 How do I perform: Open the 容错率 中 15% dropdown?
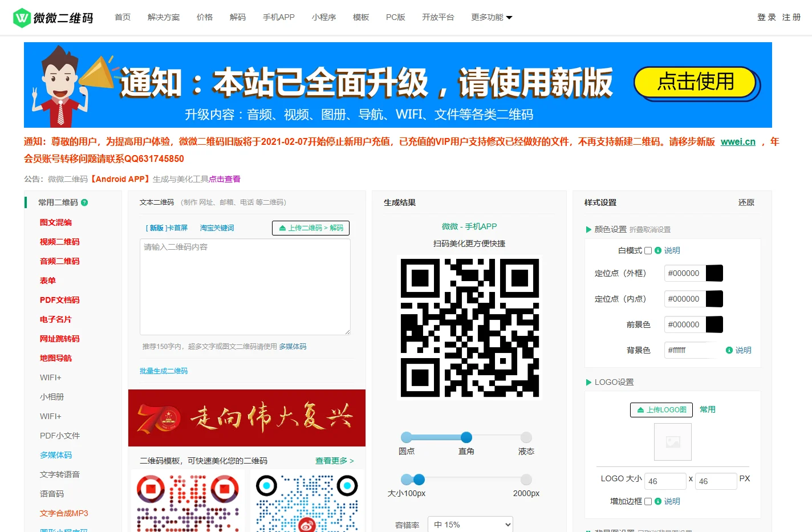(470, 525)
